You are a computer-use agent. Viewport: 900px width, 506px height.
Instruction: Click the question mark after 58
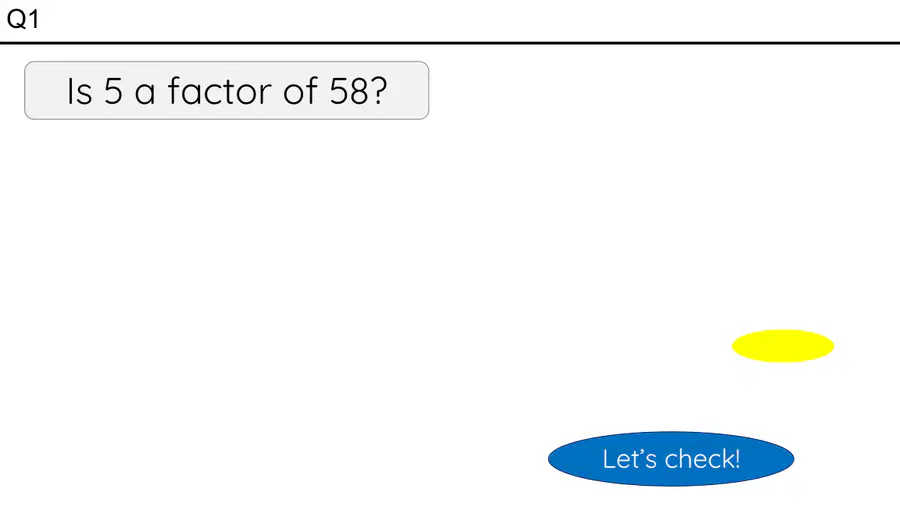(x=379, y=91)
